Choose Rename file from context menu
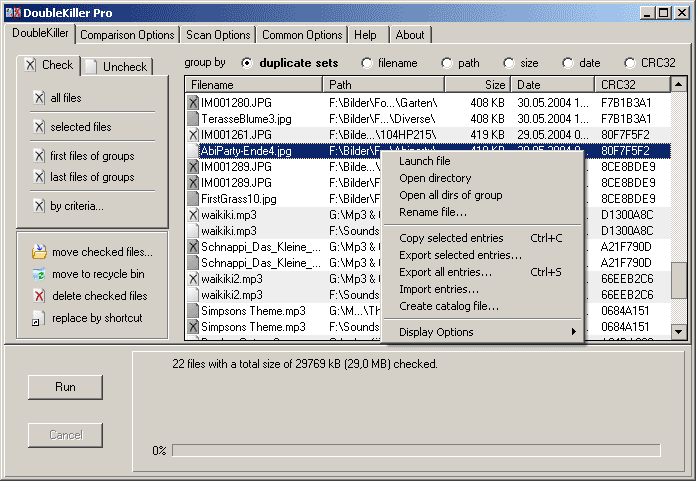This screenshot has width=696, height=481. pyautogui.click(x=432, y=212)
